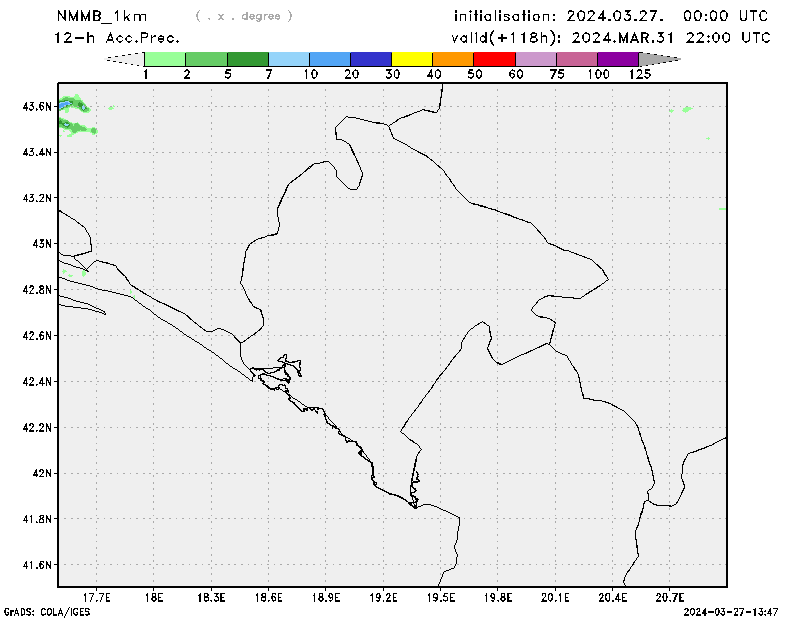Click the gray arrow at legend's right end

[x=660, y=59]
